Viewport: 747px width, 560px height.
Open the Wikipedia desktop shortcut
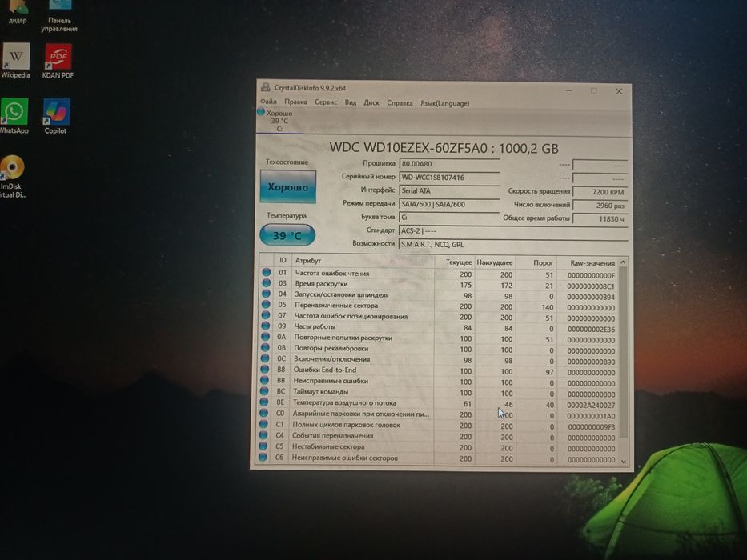coord(16,60)
